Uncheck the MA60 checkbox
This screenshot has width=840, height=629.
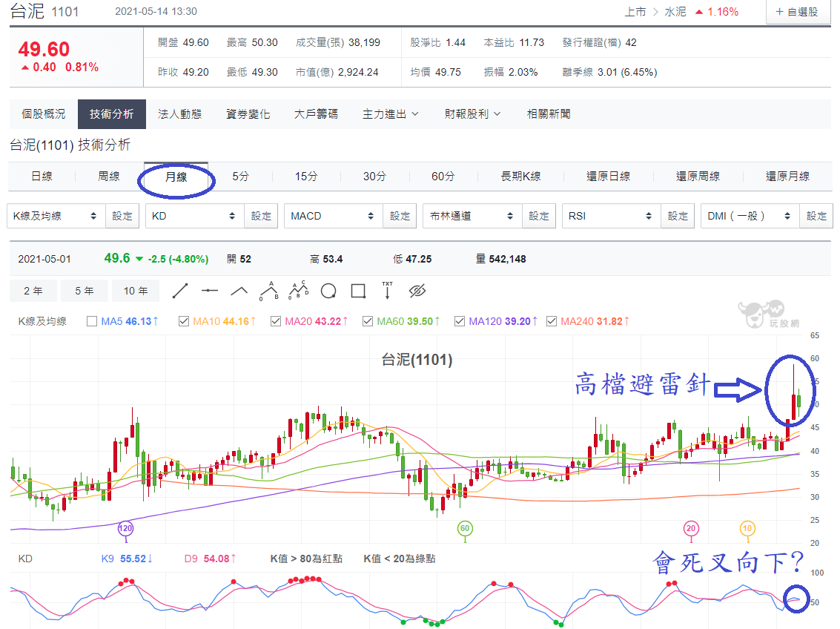pyautogui.click(x=368, y=321)
